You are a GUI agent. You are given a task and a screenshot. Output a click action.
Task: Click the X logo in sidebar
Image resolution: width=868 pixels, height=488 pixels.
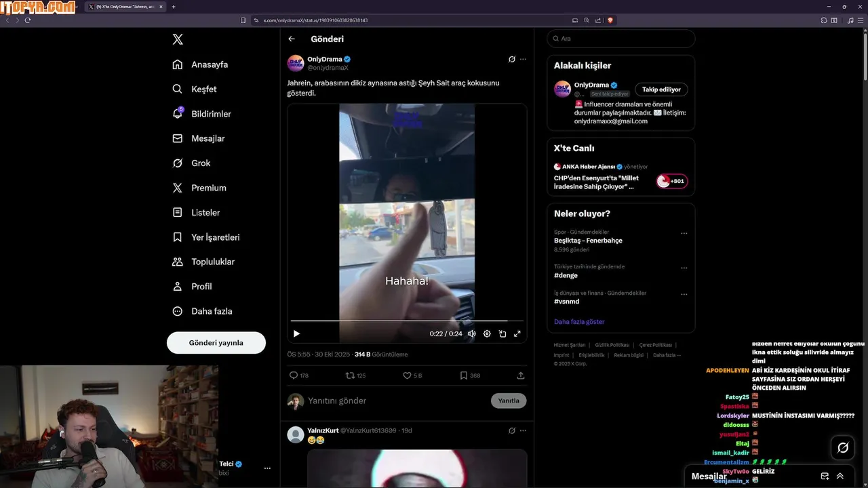pos(178,39)
